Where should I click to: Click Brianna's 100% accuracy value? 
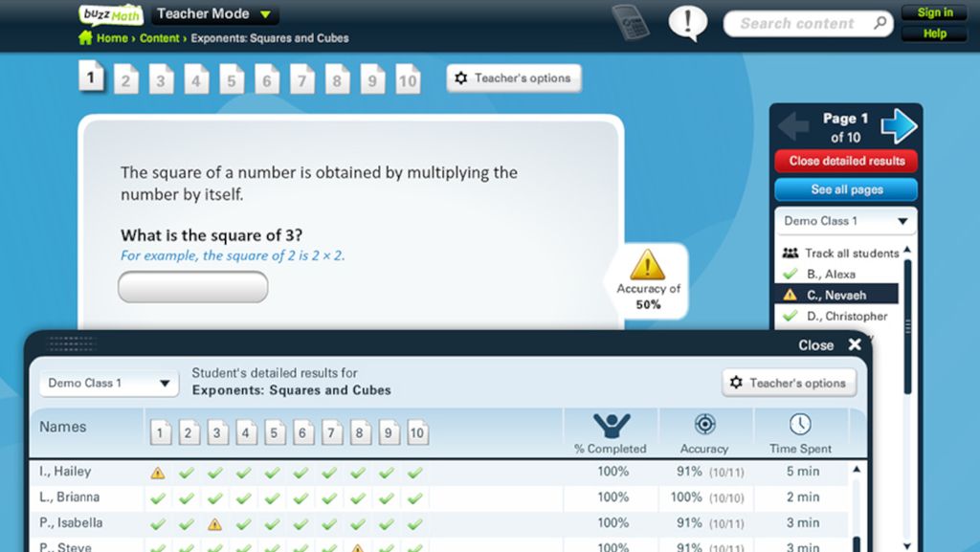(685, 497)
